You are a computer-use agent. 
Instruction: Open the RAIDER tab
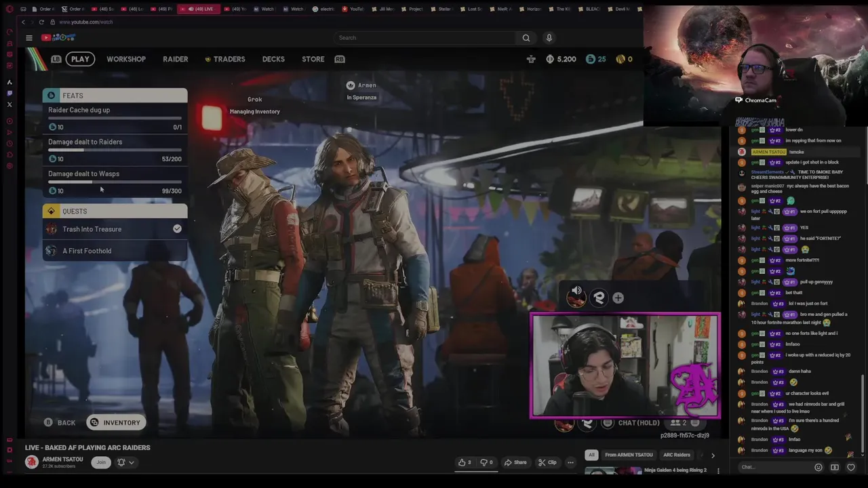click(176, 59)
